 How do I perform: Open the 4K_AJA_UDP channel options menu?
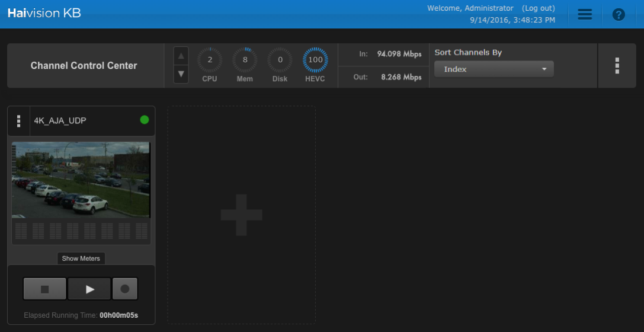[x=19, y=121]
